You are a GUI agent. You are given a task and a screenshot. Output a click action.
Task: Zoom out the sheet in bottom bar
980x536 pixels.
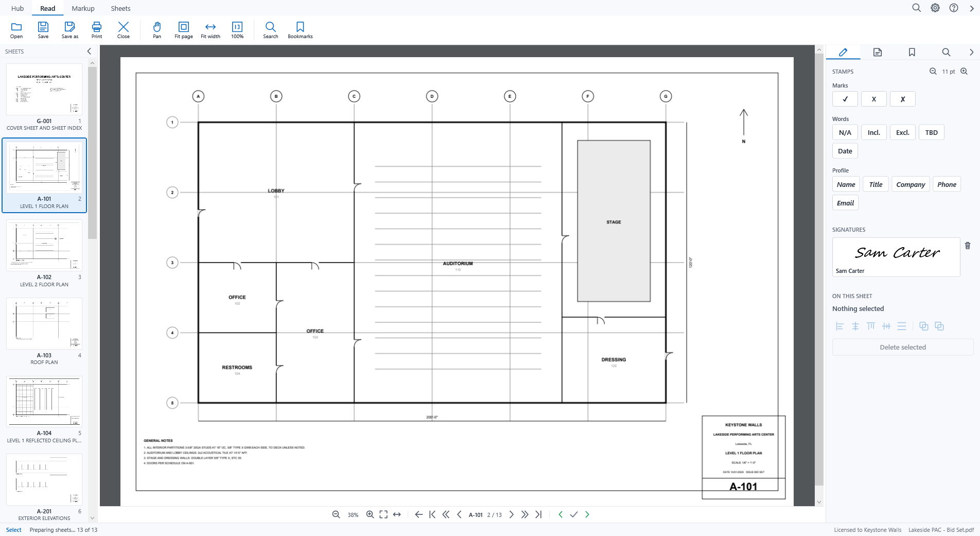[336, 514]
